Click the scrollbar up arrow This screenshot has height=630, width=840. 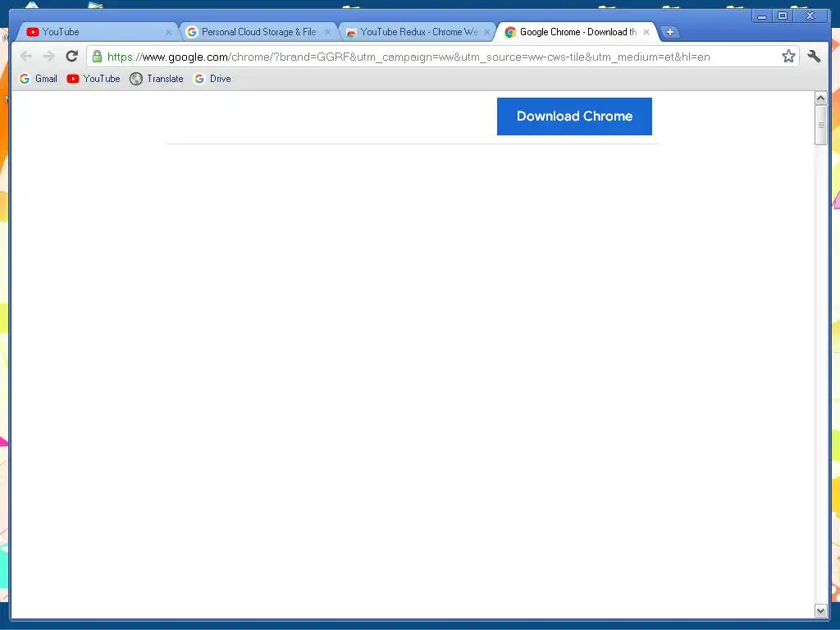pos(820,98)
